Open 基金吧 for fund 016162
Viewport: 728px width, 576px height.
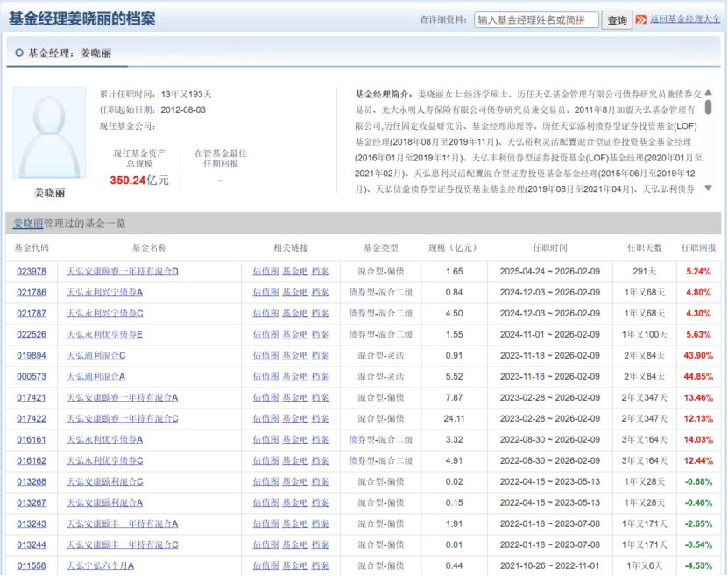tap(294, 461)
